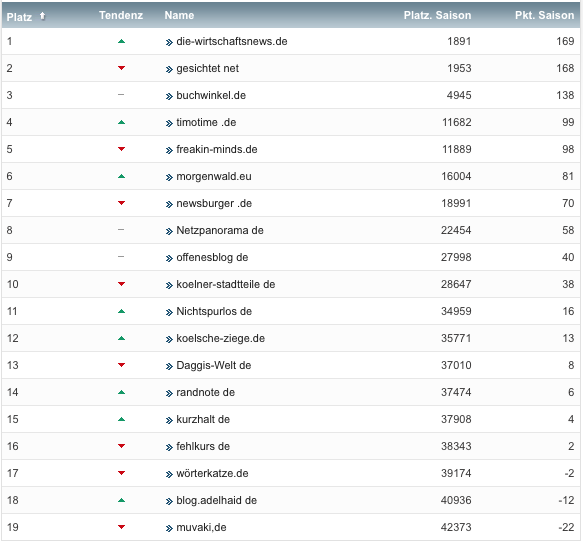Click red down arrow for koelner-stadtteile de
Viewport: 583px width, 543px height.
pos(121,284)
